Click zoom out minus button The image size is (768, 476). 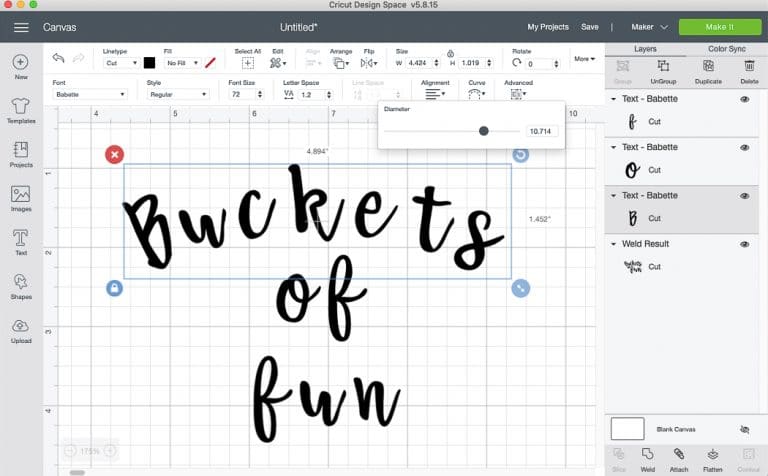click(71, 451)
